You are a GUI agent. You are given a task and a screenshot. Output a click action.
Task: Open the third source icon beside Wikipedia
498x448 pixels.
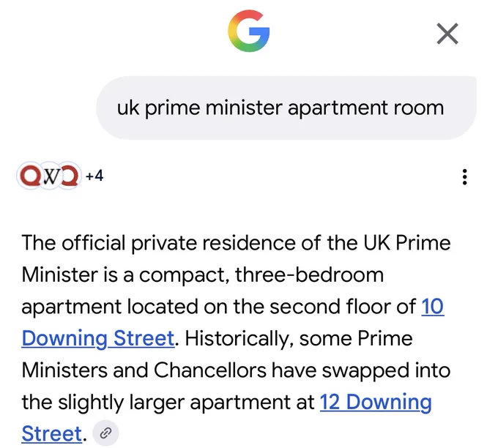pos(69,176)
